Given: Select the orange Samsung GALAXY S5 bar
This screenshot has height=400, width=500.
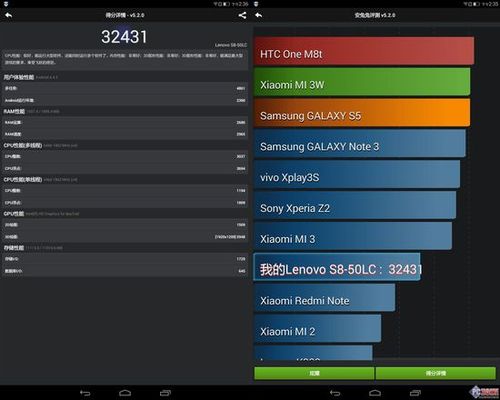Looking at the screenshot, I should (362, 113).
